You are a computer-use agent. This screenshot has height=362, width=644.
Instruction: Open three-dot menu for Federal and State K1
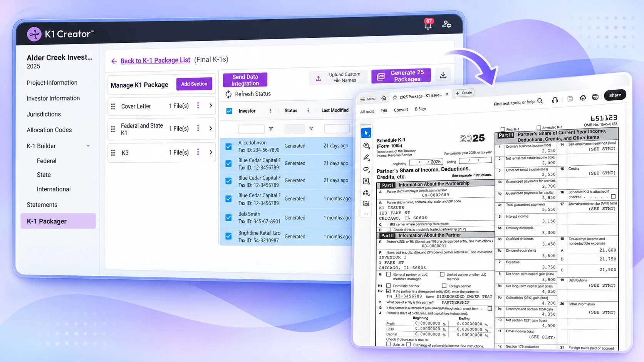198,128
